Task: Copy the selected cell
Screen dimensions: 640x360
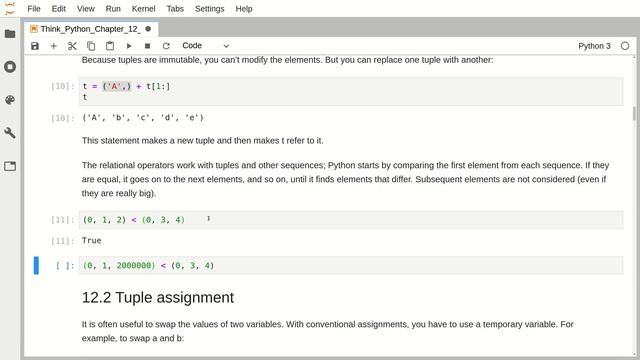Action: (91, 46)
